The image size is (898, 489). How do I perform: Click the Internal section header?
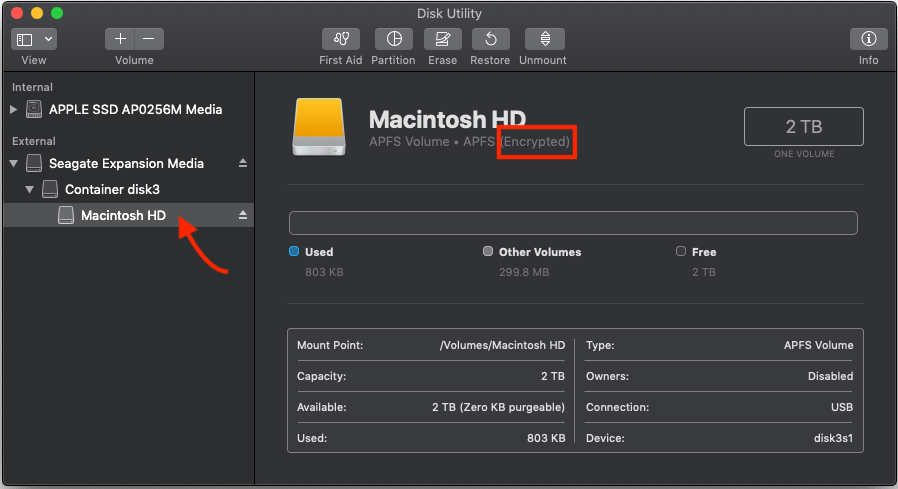click(x=32, y=87)
